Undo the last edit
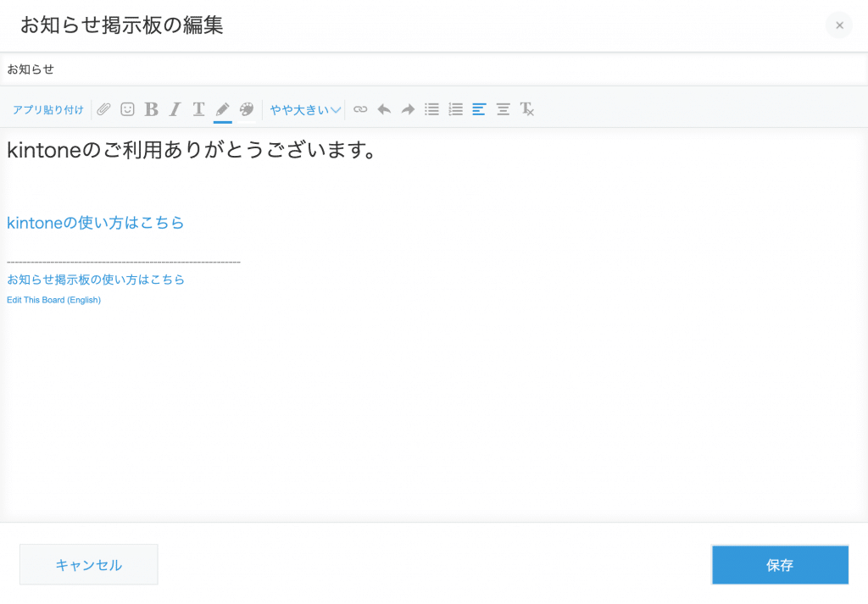 (x=384, y=109)
